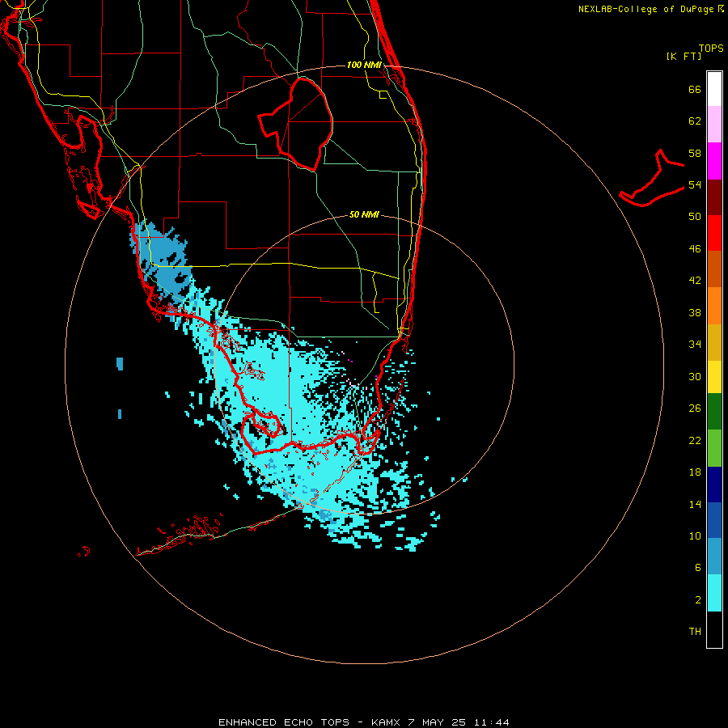Select the light pink legend swatch

tap(714, 124)
